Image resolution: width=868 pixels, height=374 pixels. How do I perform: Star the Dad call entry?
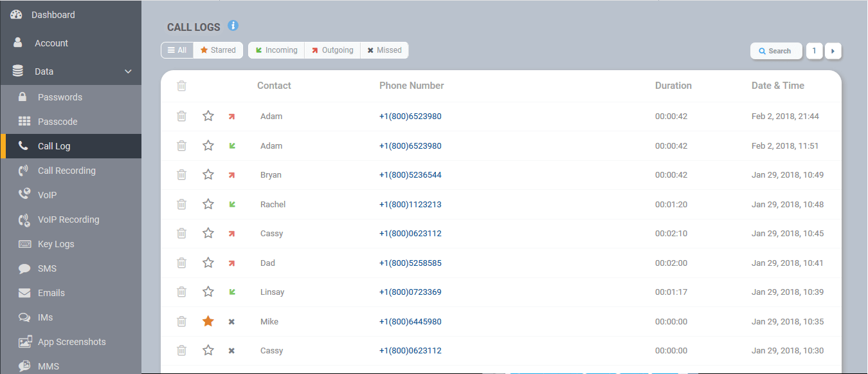(x=208, y=263)
